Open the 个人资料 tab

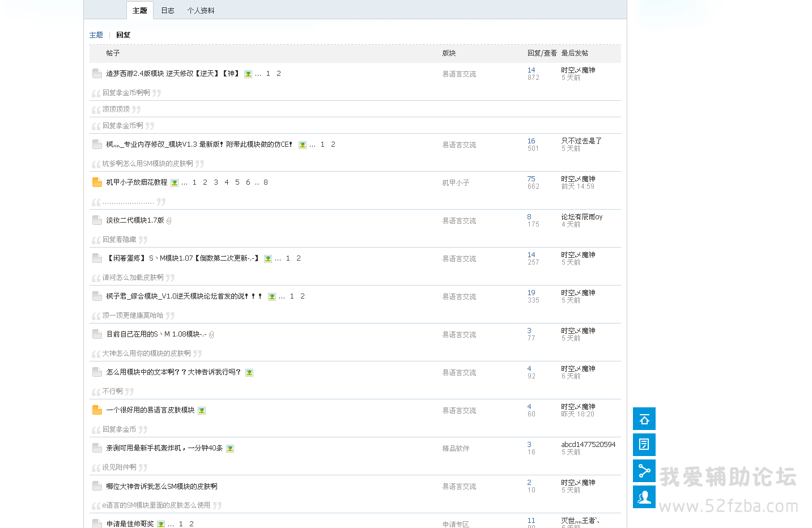coord(201,11)
